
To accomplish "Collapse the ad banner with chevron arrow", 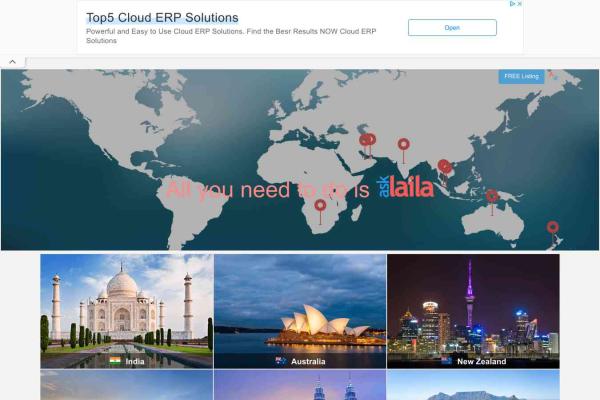I will click(13, 62).
